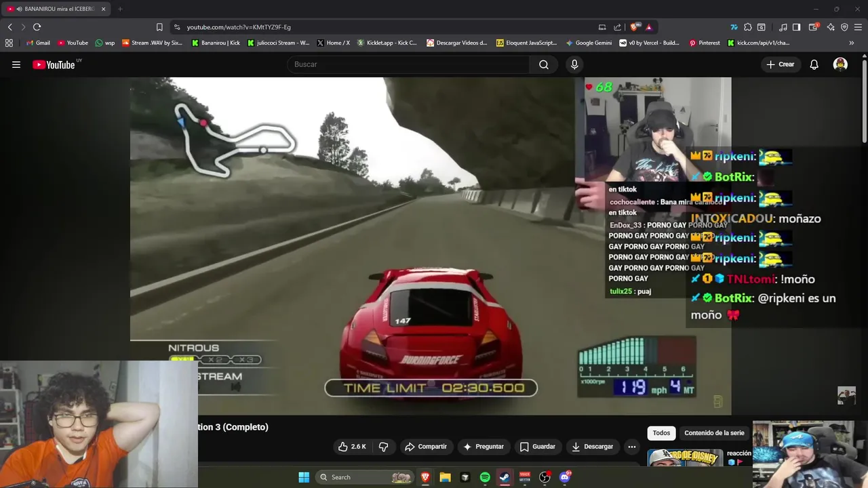Viewport: 868px width, 488px height.
Task: Open the Pinterest bookmark
Action: pyautogui.click(x=705, y=43)
